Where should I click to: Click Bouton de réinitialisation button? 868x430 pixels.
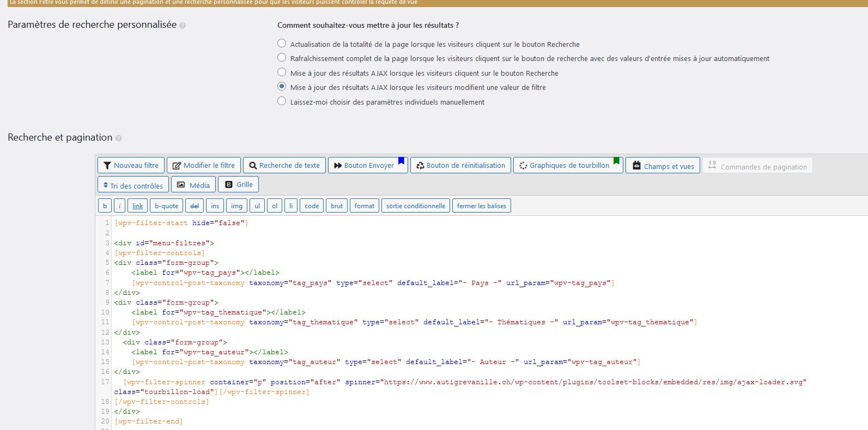click(x=460, y=165)
